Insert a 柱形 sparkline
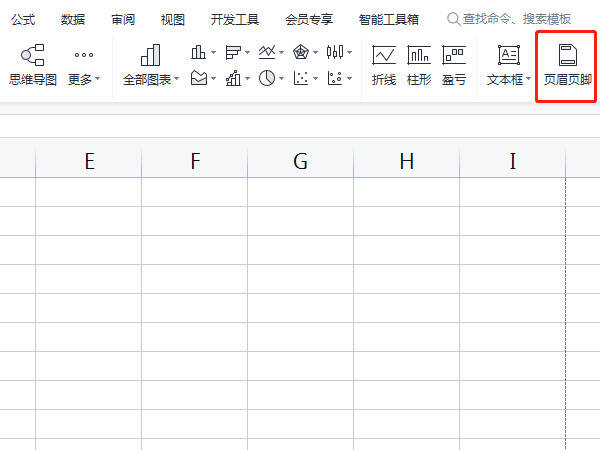This screenshot has width=600, height=450. coord(419,65)
